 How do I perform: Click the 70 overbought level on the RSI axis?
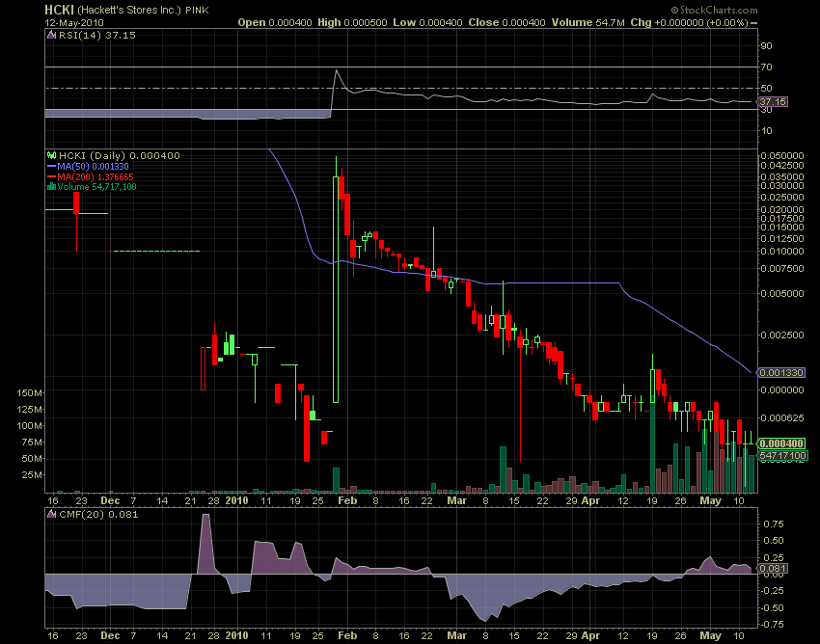766,67
